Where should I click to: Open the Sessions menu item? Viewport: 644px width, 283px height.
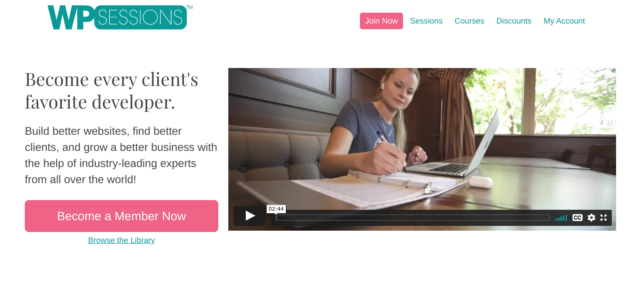(426, 21)
